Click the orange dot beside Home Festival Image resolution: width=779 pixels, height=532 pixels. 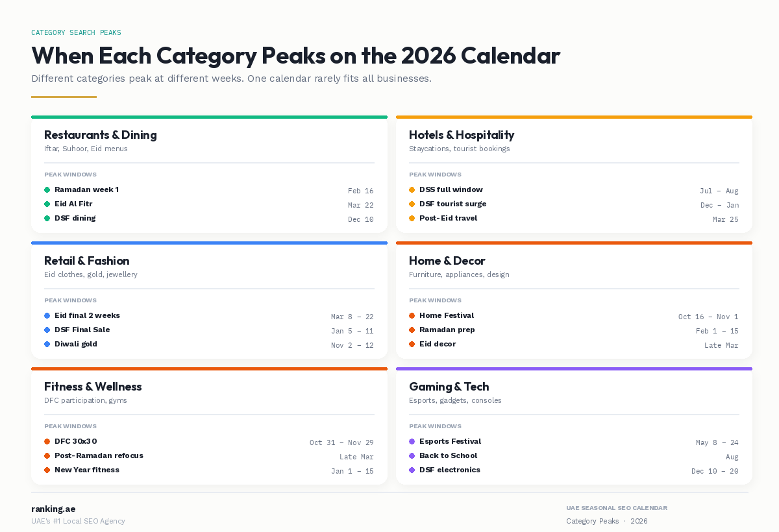click(x=412, y=316)
